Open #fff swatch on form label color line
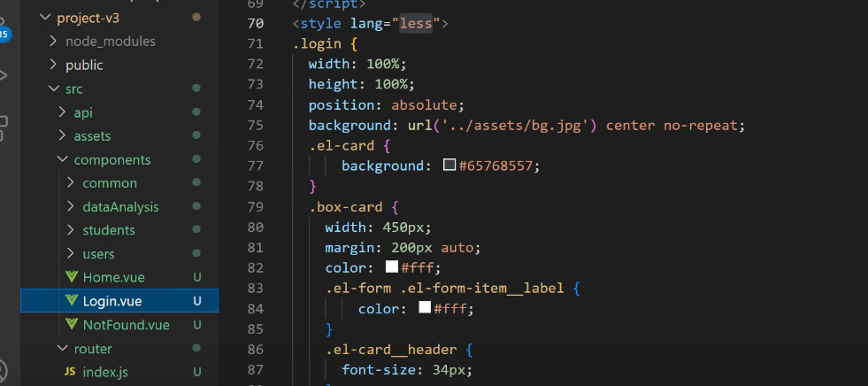The image size is (868, 386). [425, 307]
